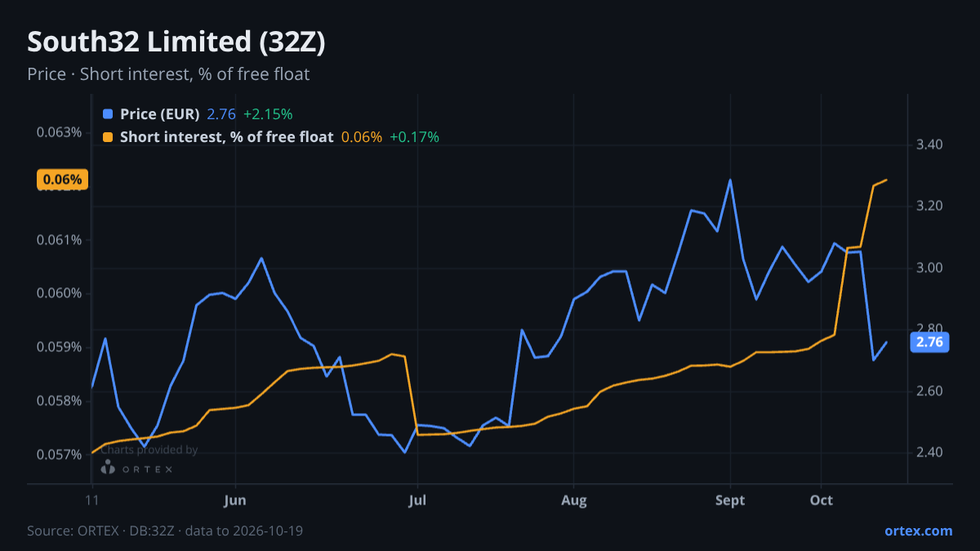Click the 0.063% left axis label
Viewport: 980px width, 551px height.
coord(60,132)
